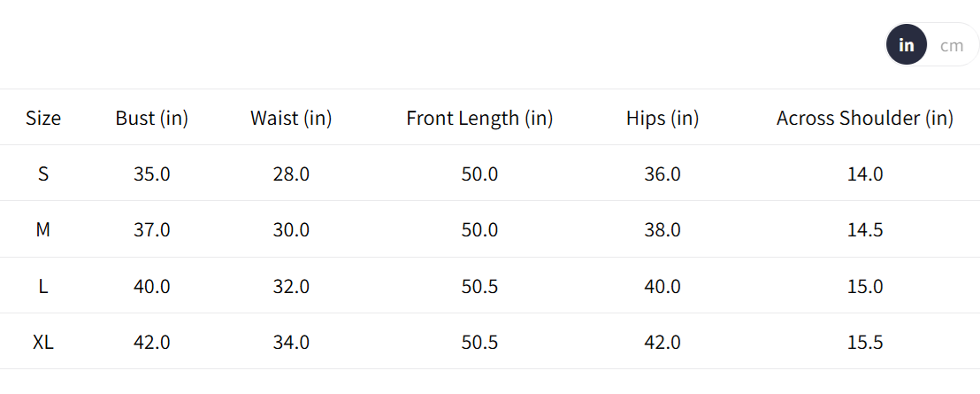Screen dimensions: 980x394
Task: Click the Across Shoulder (in) header
Action: (x=865, y=118)
